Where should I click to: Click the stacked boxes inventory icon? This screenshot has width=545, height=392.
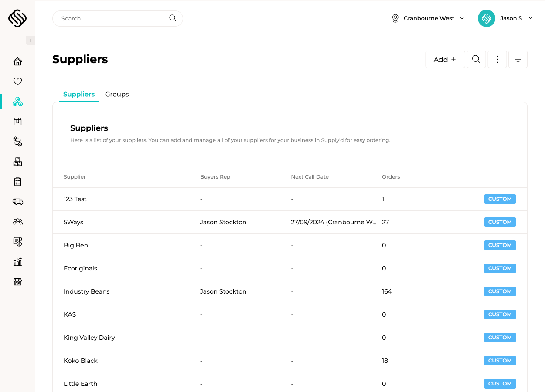17,161
